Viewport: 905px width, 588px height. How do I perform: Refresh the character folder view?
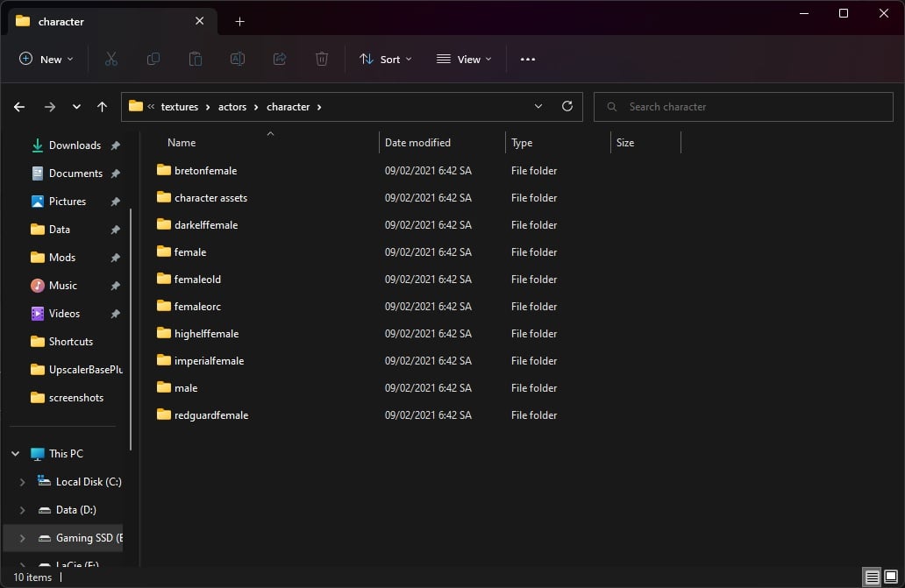coord(567,106)
